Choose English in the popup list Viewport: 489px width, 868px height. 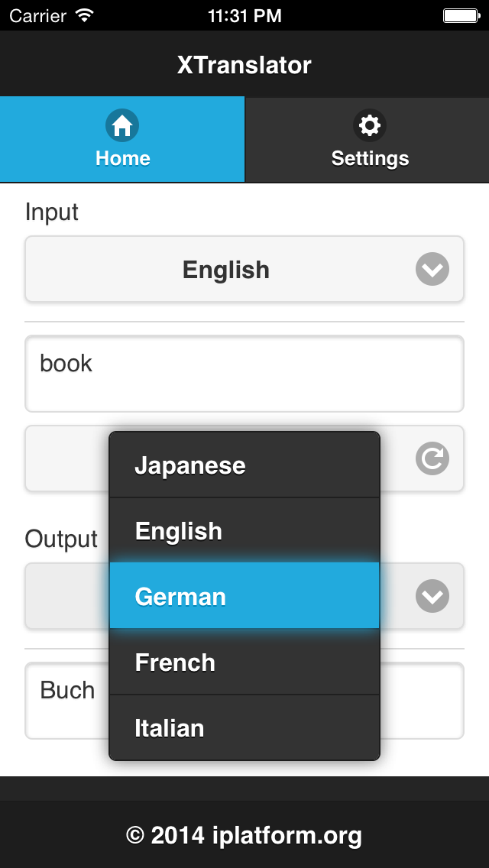(x=244, y=530)
